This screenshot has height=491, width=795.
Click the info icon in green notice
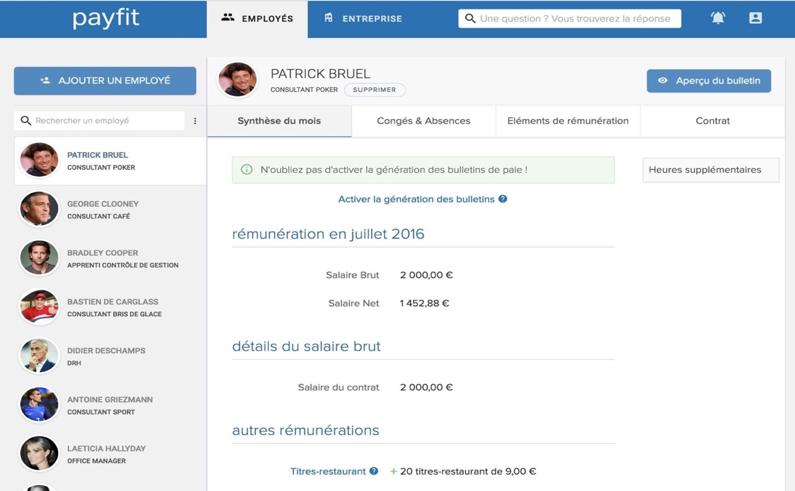point(246,169)
